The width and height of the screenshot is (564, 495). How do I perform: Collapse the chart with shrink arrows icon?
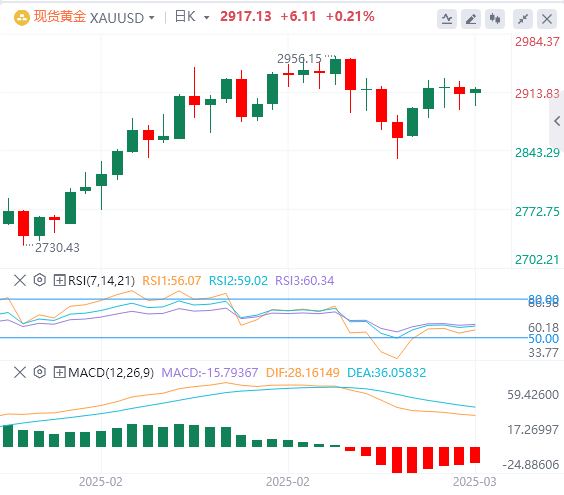(523, 19)
